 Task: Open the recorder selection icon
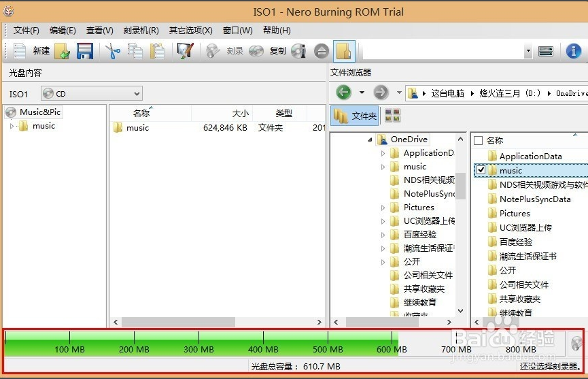(x=546, y=50)
